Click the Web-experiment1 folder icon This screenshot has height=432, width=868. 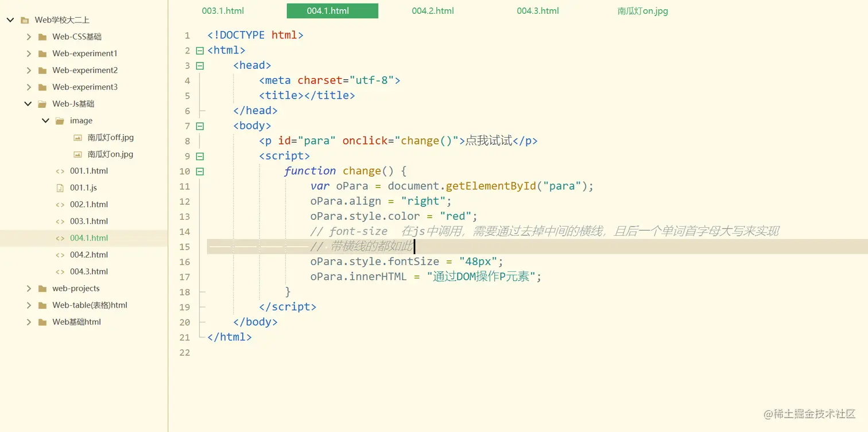point(42,53)
